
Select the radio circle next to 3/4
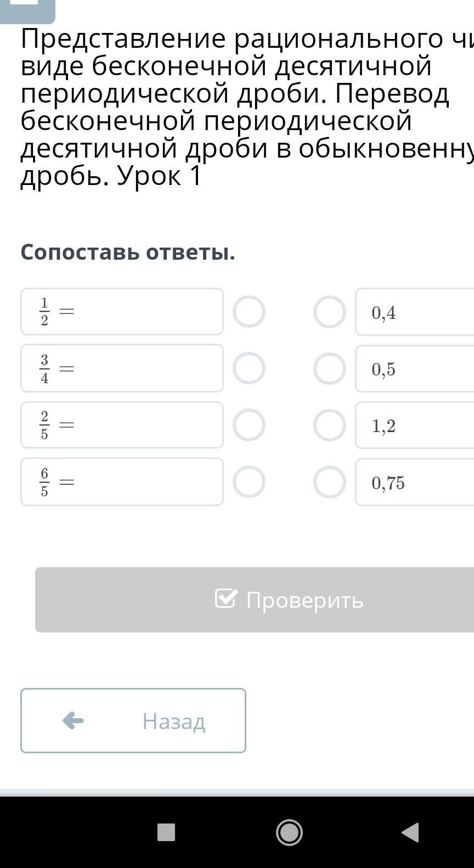coord(249,368)
